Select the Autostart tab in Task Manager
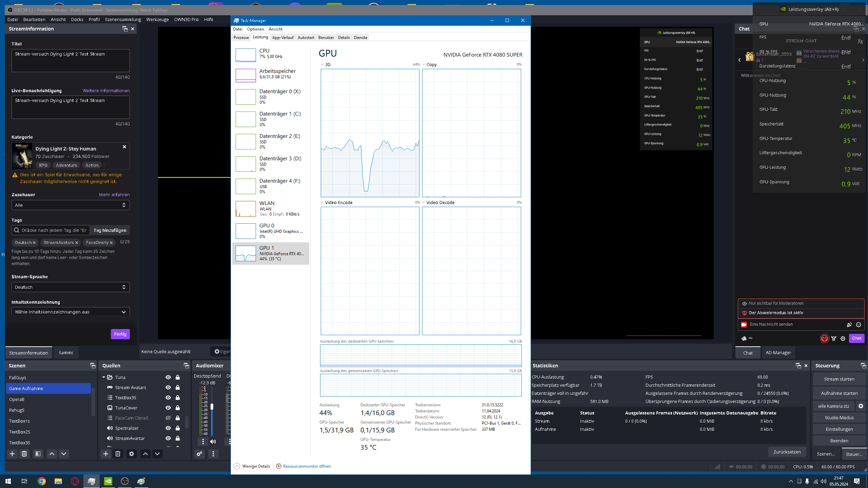 click(305, 38)
